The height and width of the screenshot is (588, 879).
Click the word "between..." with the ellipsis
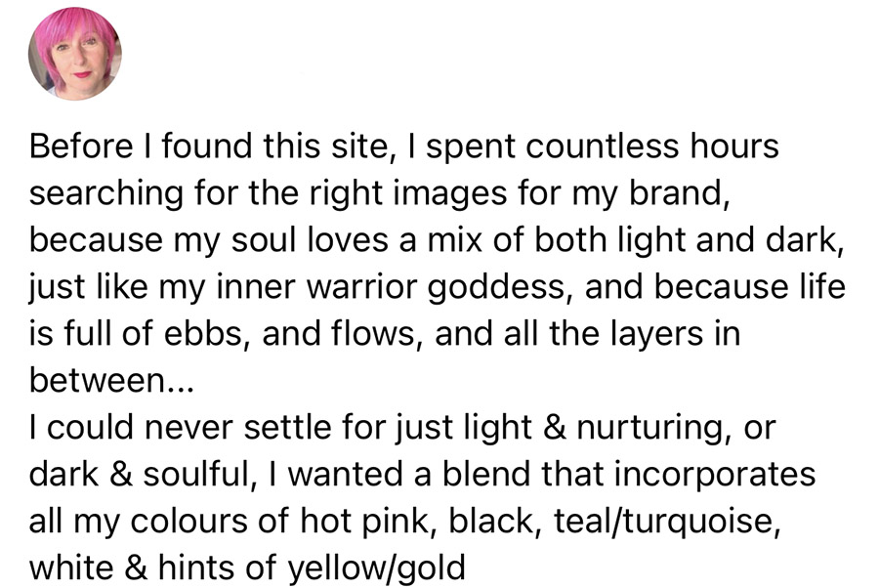coord(112,381)
